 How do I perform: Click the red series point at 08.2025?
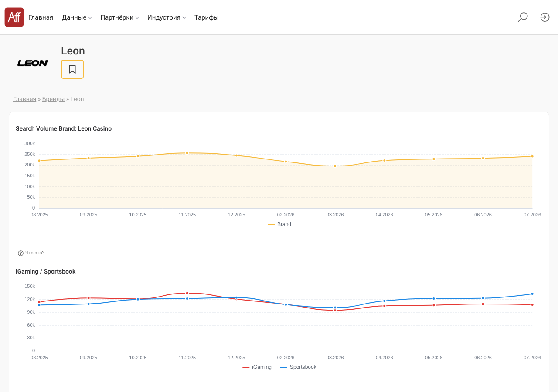pos(39,302)
